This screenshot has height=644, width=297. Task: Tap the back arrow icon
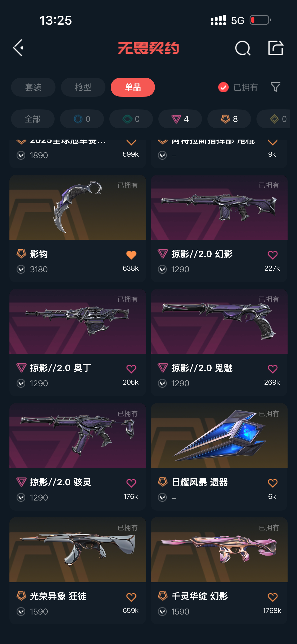point(18,47)
